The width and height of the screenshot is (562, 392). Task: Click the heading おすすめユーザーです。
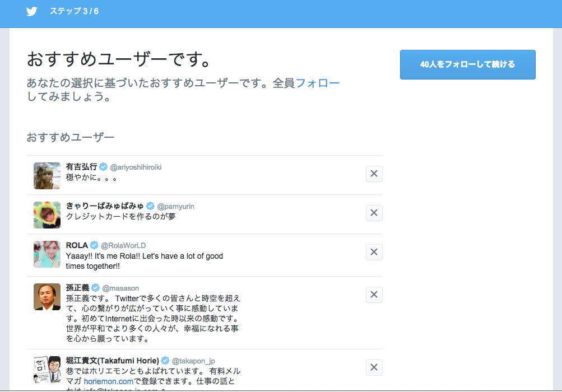pyautogui.click(x=119, y=59)
